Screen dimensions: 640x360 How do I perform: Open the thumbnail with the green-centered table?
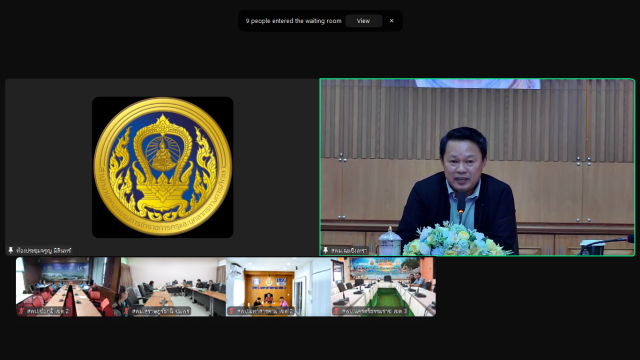click(383, 287)
